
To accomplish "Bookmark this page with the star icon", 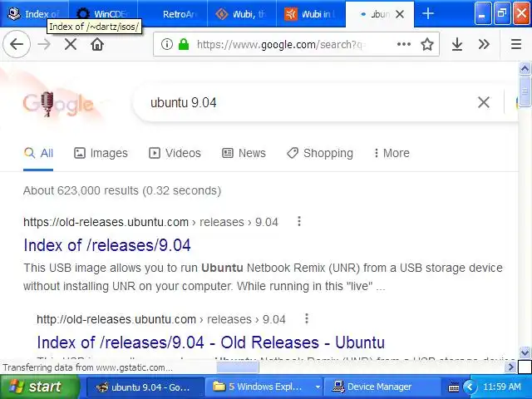I will [427, 44].
